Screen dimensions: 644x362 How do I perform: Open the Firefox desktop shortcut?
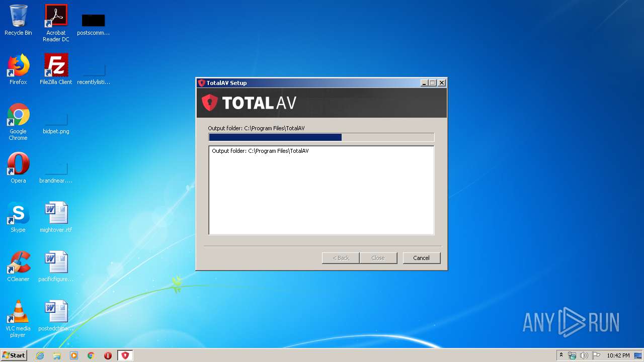(x=18, y=69)
